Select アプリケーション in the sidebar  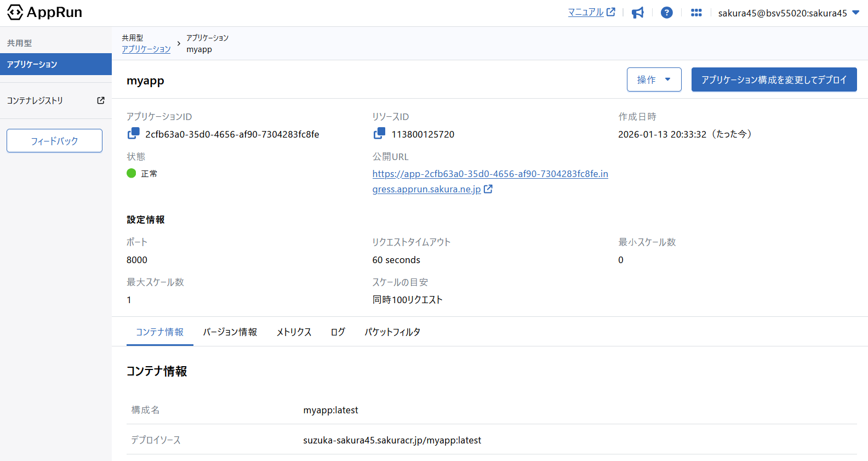(x=56, y=64)
